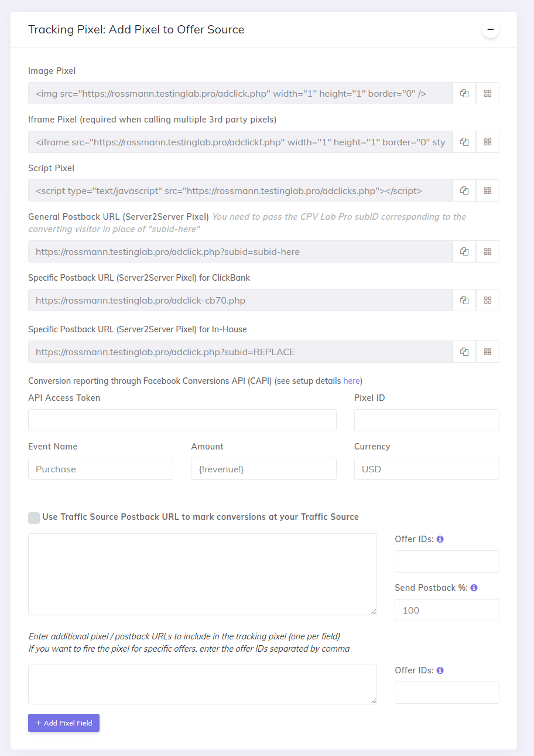534x756 pixels.
Task: Click the Add Pixel Field button
Action: (64, 723)
